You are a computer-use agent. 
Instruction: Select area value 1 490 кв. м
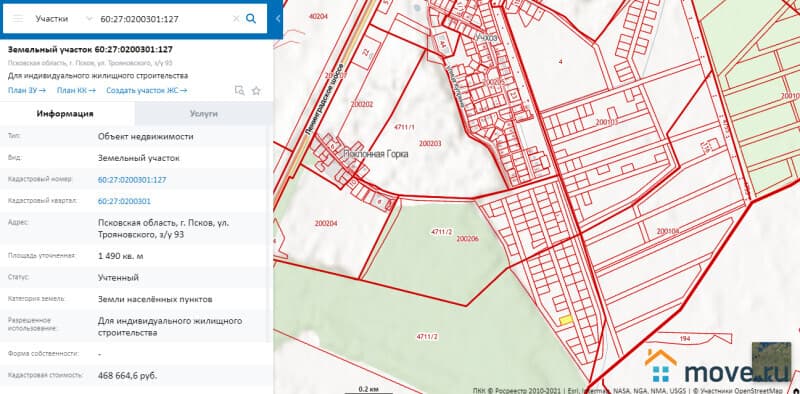click(120, 256)
